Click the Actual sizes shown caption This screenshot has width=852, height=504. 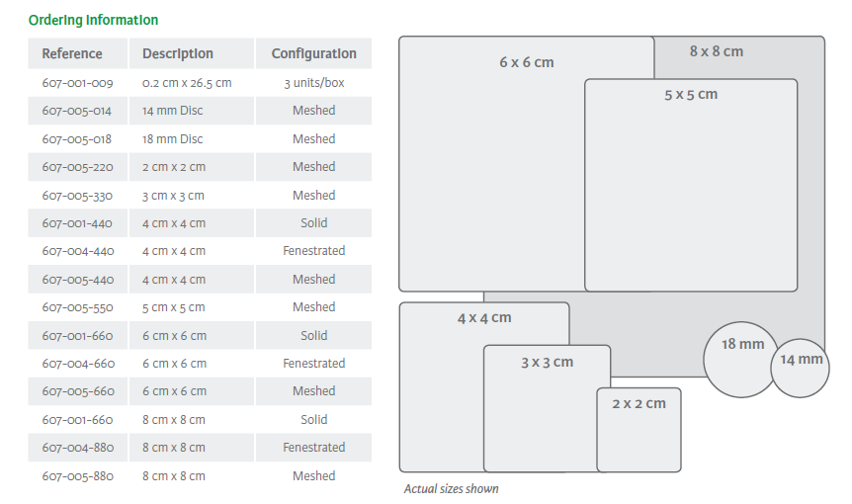pyautogui.click(x=451, y=489)
